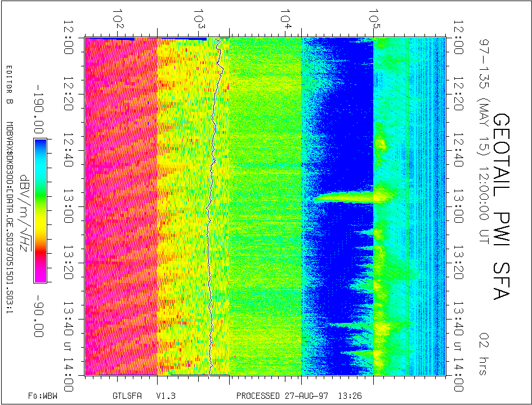Image resolution: width=532 pixels, height=405 pixels.
Task: Click the 02 hrs duration label
Action: pos(483,348)
